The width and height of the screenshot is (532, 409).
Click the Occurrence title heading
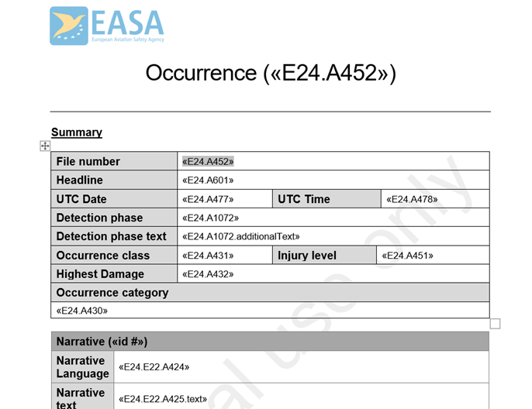(271, 73)
